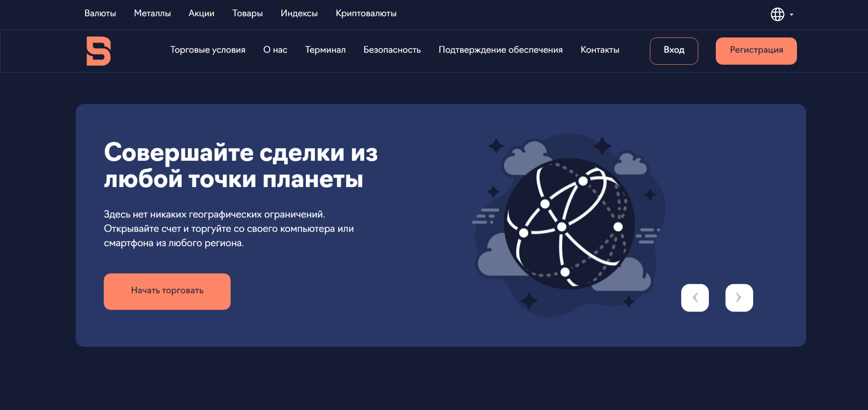Choose Товары from the top menu
The image size is (868, 410).
pyautogui.click(x=247, y=13)
